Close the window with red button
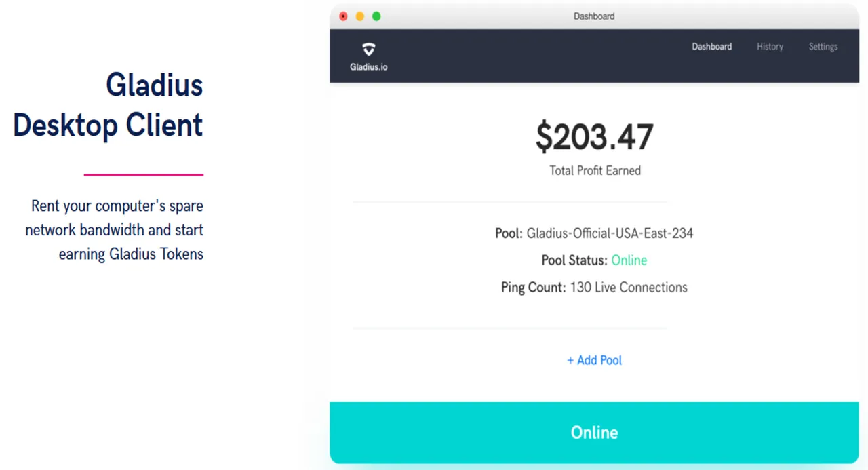The height and width of the screenshot is (470, 868). (343, 16)
